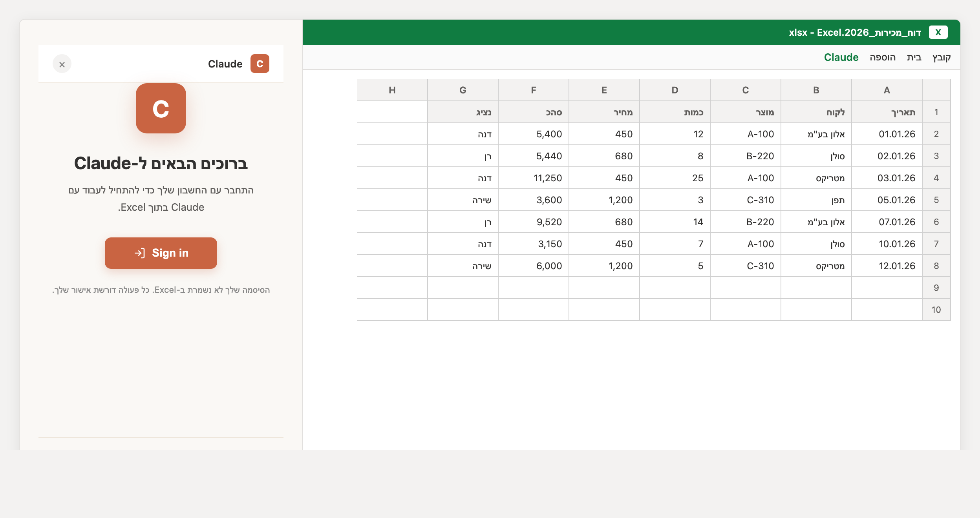Click the select-all corner of the grid
980x518 pixels.
tap(936, 90)
